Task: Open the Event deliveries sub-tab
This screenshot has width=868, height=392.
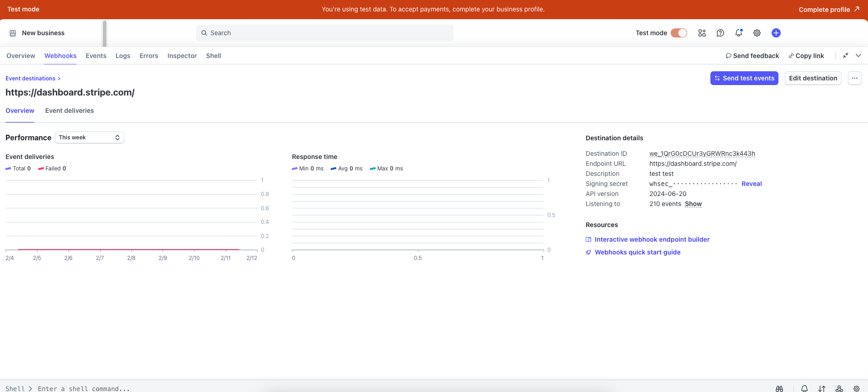Action: pos(69,111)
